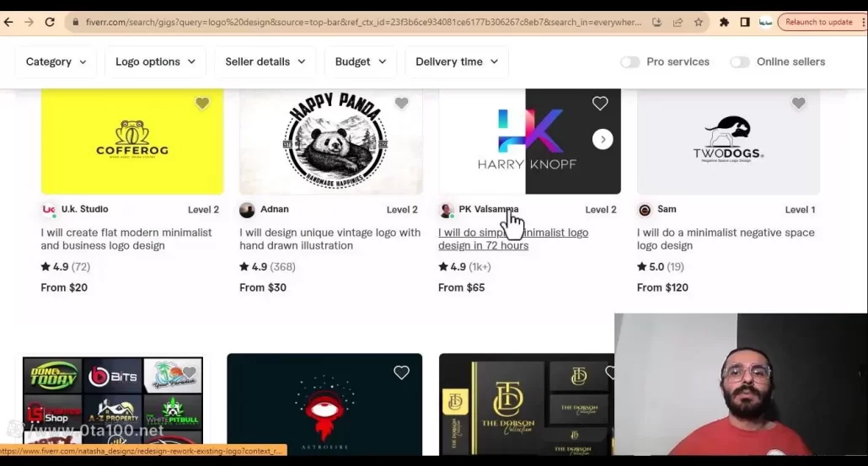Expand the Logo options filter

pyautogui.click(x=155, y=62)
